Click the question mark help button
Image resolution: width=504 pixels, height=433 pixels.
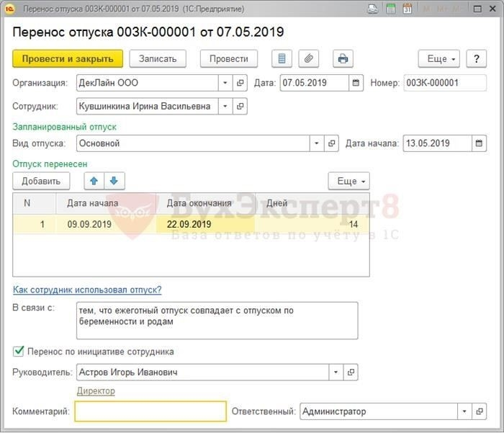tap(476, 59)
